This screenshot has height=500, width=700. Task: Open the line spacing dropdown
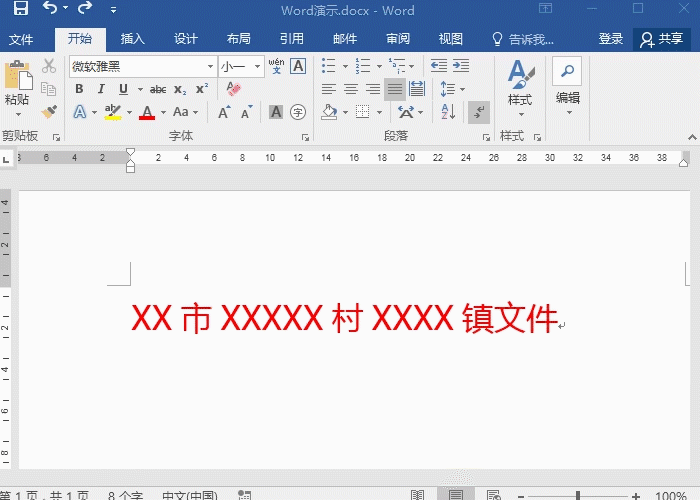(x=452, y=89)
